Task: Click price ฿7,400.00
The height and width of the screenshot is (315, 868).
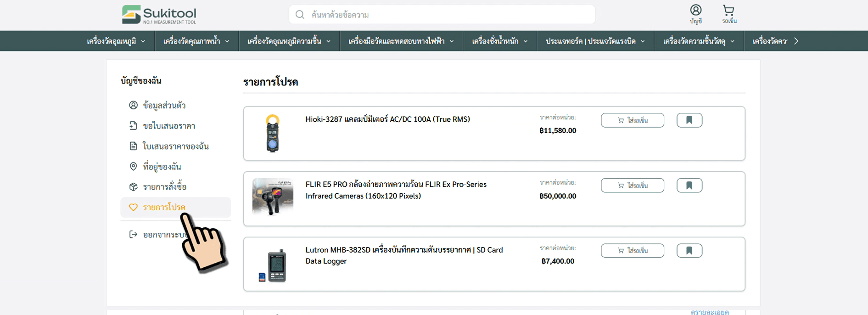Action: 558,261
